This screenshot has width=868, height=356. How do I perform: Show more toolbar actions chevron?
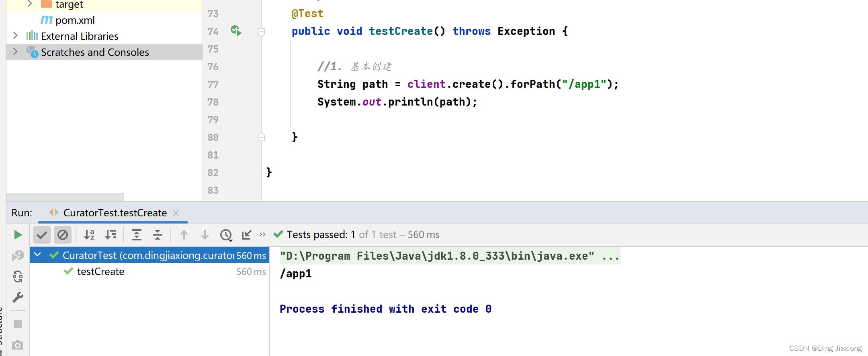coord(262,234)
